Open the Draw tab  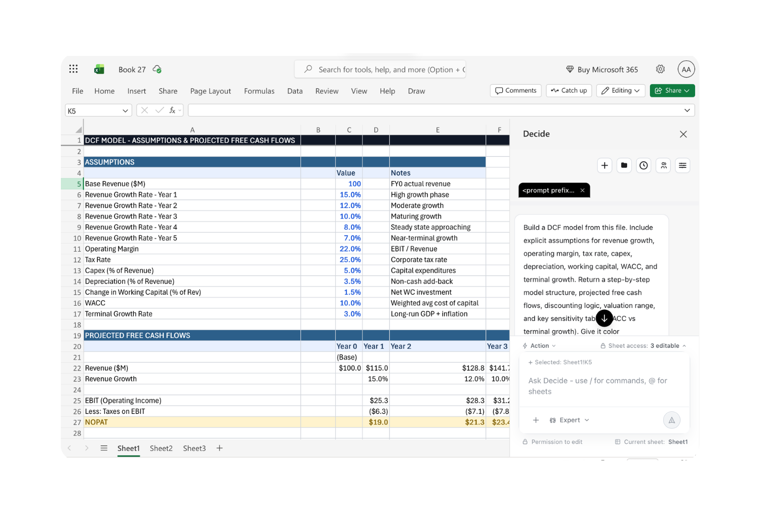tap(416, 91)
